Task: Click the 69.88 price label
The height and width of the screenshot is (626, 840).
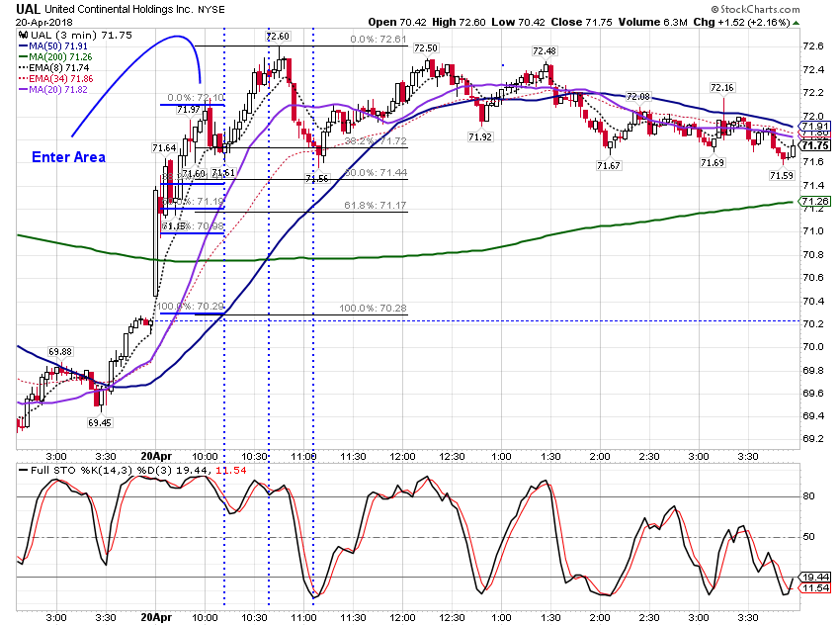Action: [x=60, y=352]
